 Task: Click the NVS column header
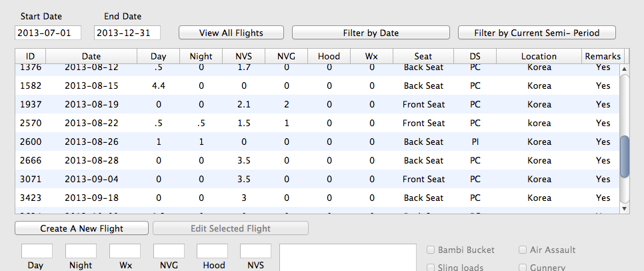pyautogui.click(x=244, y=57)
